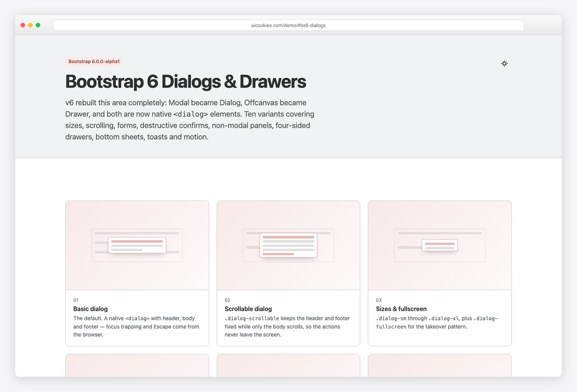Open the Basic dialog card thumbnail
This screenshot has height=392, width=577.
(x=137, y=245)
